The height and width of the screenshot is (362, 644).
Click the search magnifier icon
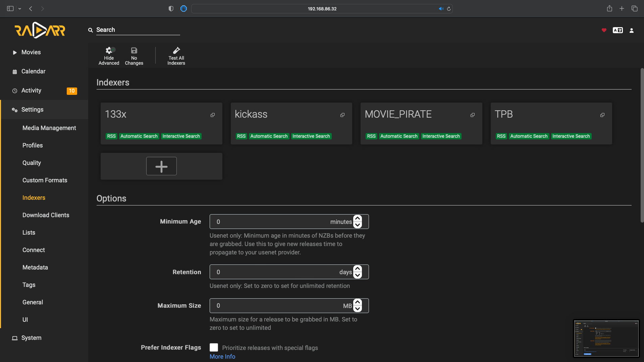tap(91, 30)
